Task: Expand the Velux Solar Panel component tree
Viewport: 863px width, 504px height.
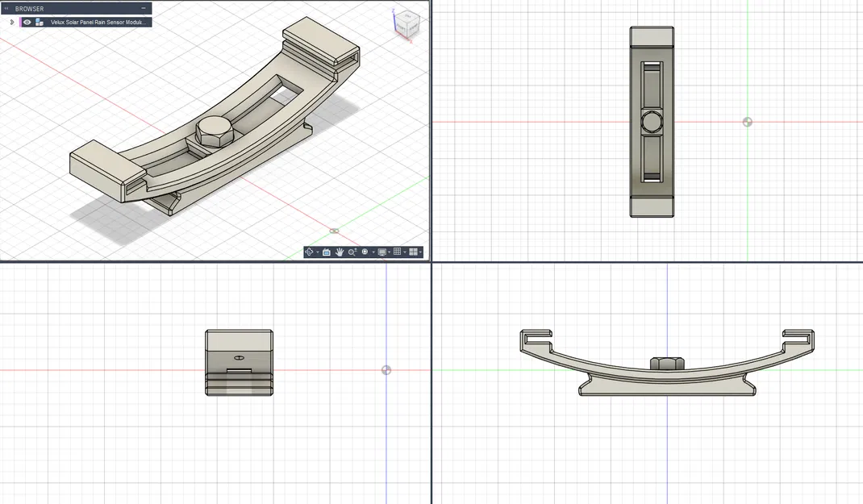Action: pos(12,22)
